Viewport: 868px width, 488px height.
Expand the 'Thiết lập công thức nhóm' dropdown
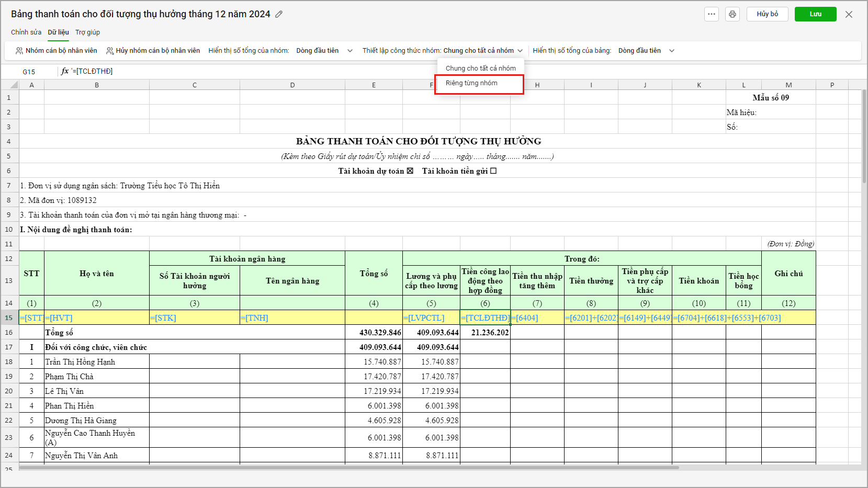point(483,51)
